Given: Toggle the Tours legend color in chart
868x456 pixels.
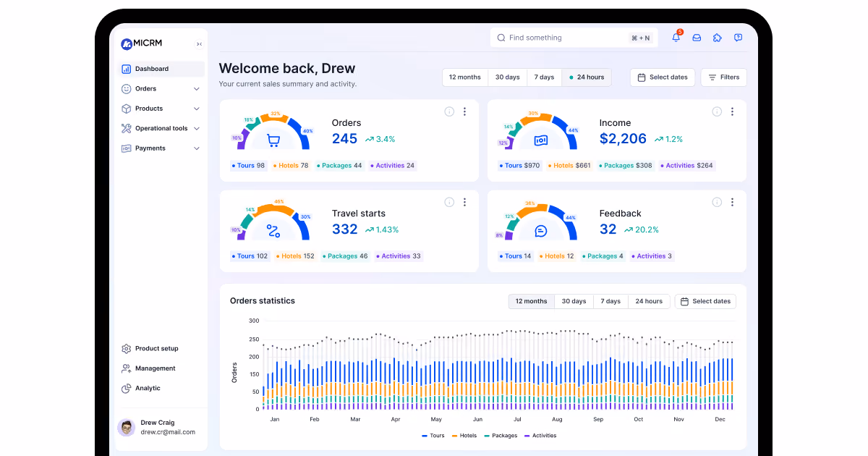Looking at the screenshot, I should [425, 436].
